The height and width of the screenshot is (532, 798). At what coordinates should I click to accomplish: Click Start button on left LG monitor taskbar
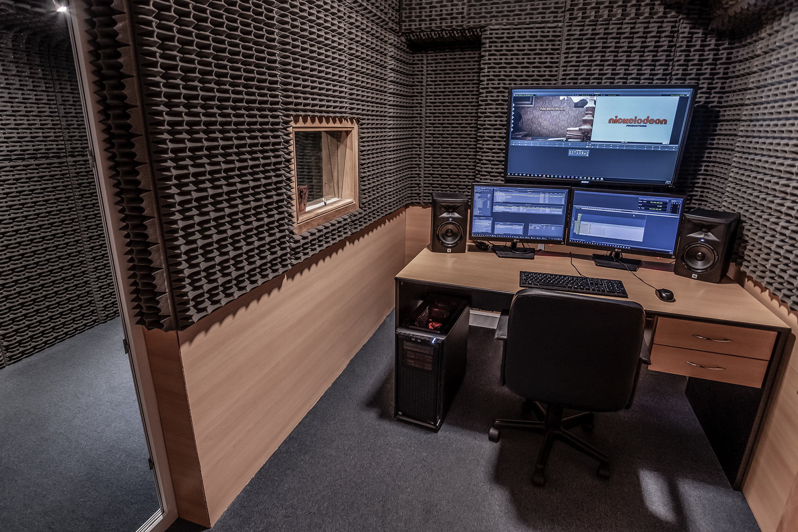[473, 235]
